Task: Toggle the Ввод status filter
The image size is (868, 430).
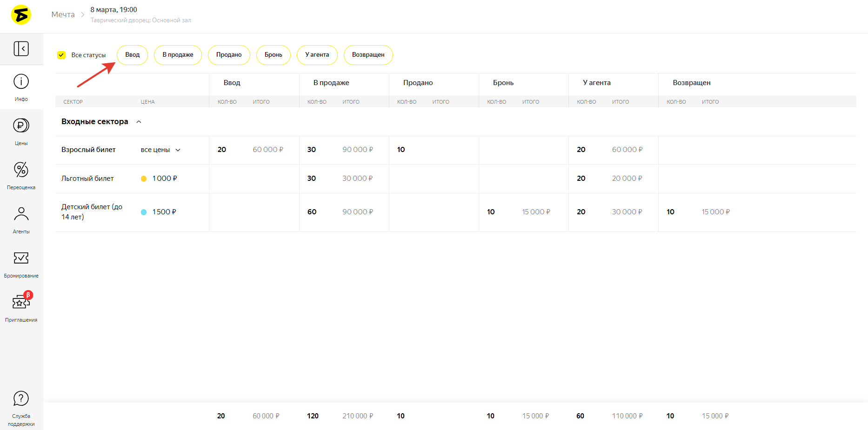Action: click(x=132, y=55)
